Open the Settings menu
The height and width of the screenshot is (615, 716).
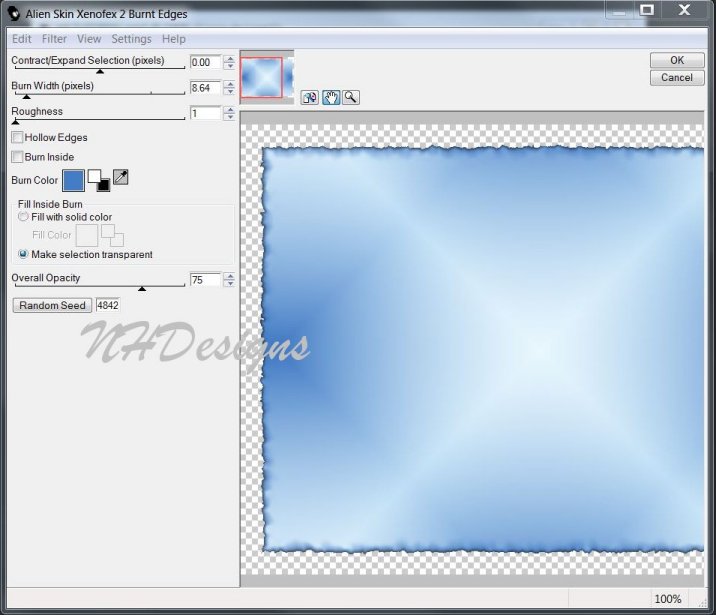tap(132, 39)
